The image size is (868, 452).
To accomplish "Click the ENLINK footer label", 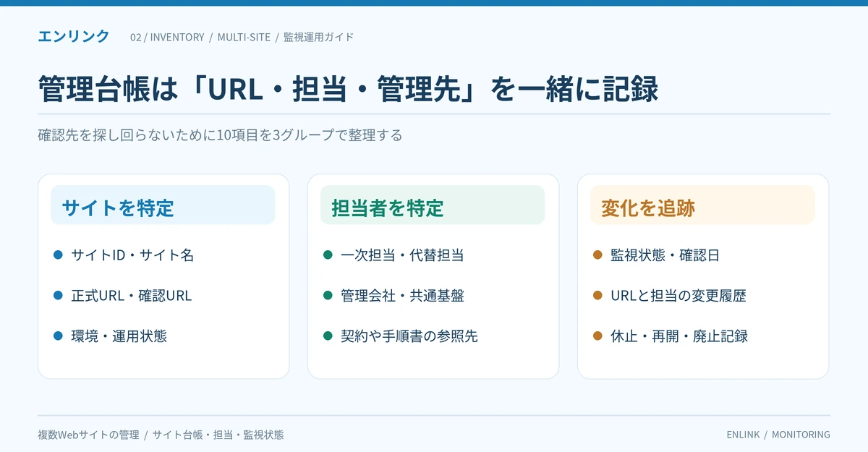I will [x=743, y=435].
